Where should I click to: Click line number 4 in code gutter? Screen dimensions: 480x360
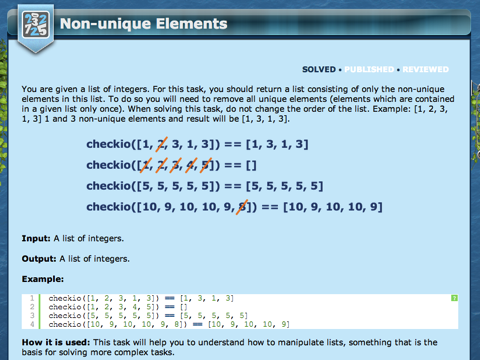(32, 324)
